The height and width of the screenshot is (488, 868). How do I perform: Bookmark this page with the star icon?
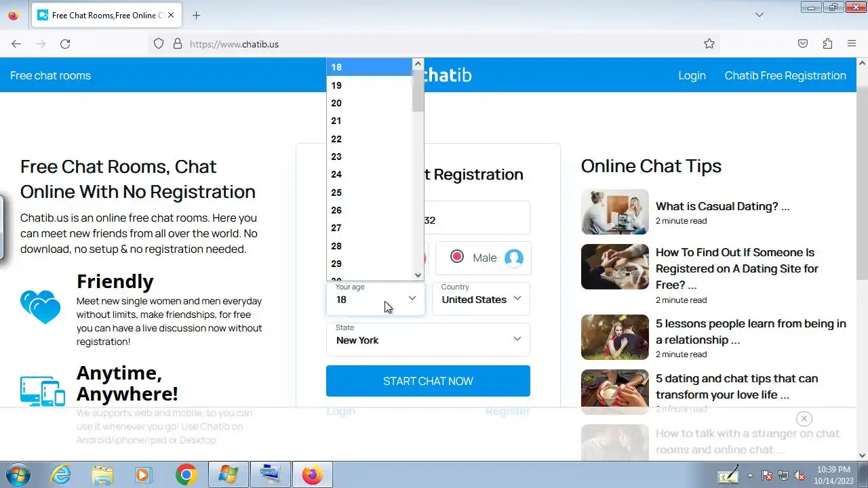[709, 44]
